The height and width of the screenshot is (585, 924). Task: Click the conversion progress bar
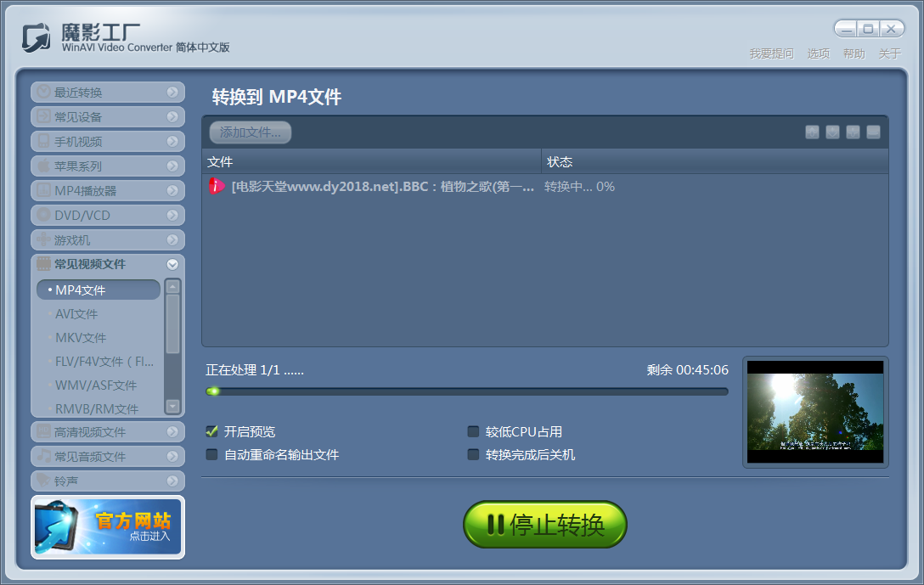click(467, 391)
